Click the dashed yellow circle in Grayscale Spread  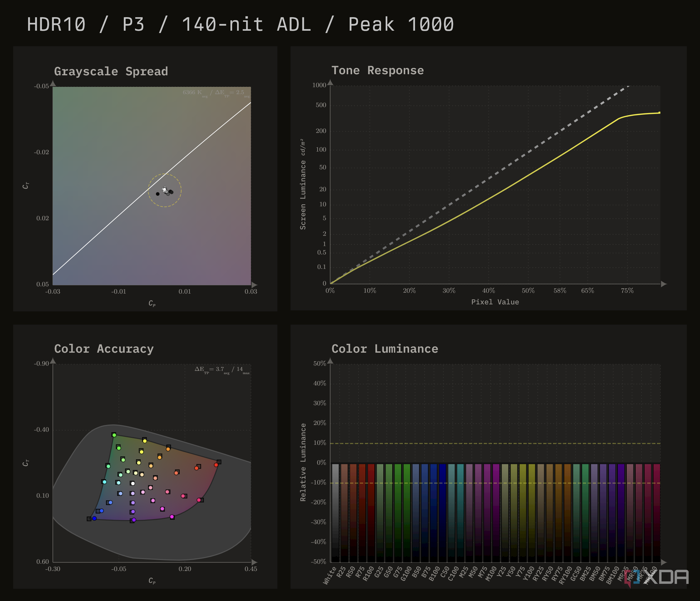tap(164, 190)
